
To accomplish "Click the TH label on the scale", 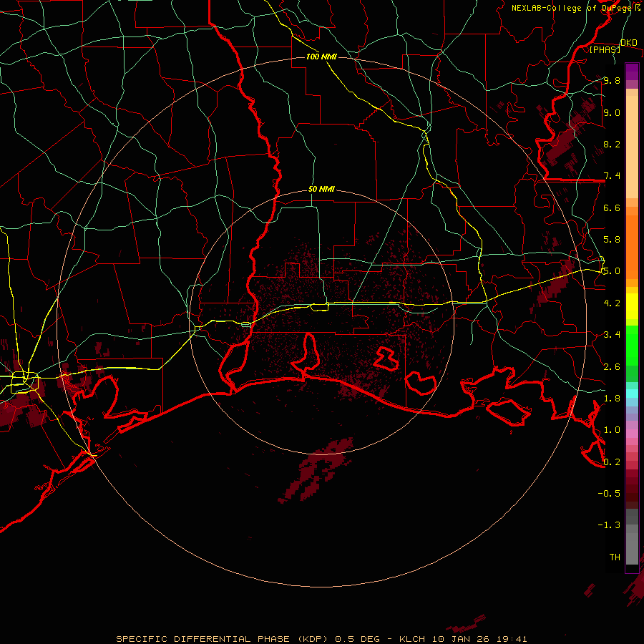I will [615, 557].
